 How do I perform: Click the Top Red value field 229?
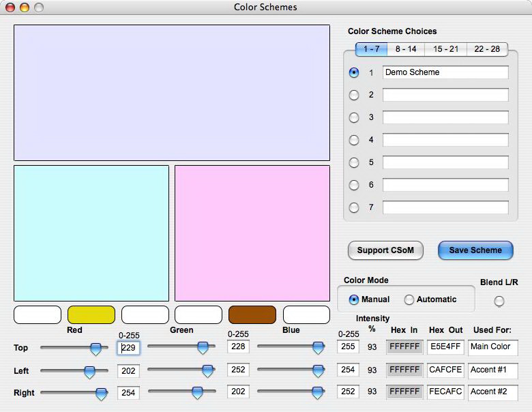[129, 348]
